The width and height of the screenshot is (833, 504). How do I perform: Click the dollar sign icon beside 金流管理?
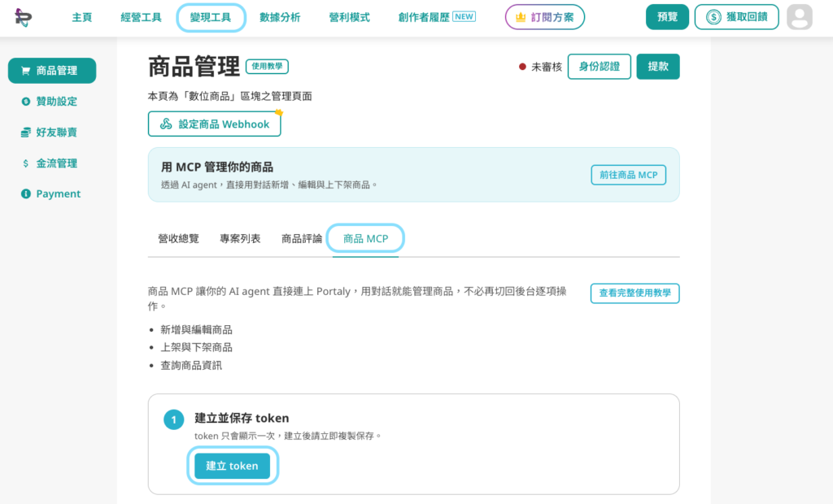25,163
